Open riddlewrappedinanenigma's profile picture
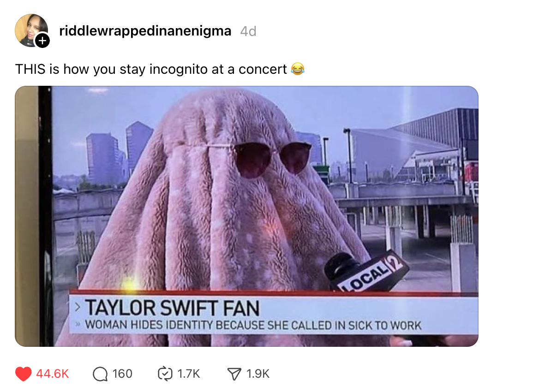539x392 pixels. click(30, 30)
